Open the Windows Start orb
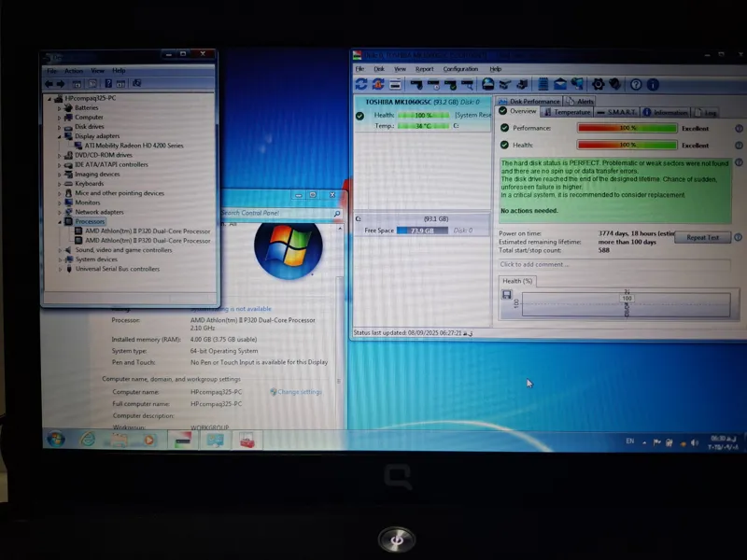Viewport: 747px width, 560px height. tap(56, 439)
